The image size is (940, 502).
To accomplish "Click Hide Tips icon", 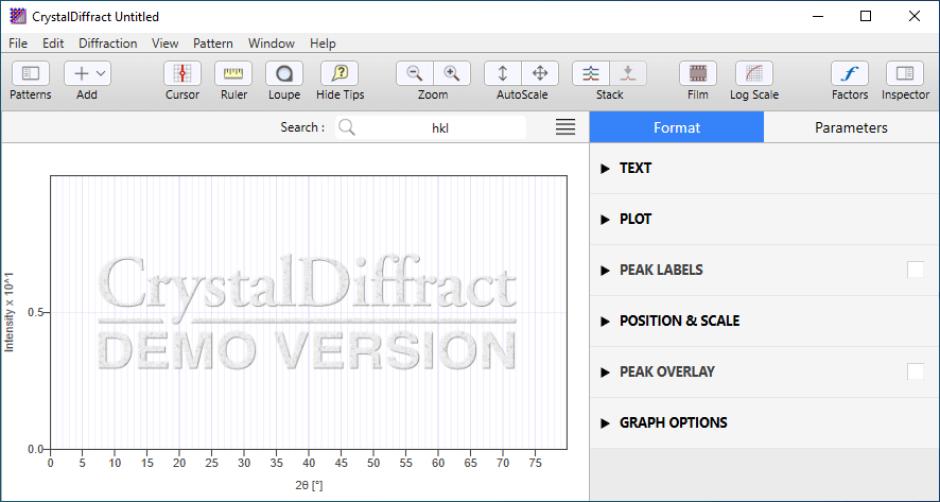I will pos(339,74).
